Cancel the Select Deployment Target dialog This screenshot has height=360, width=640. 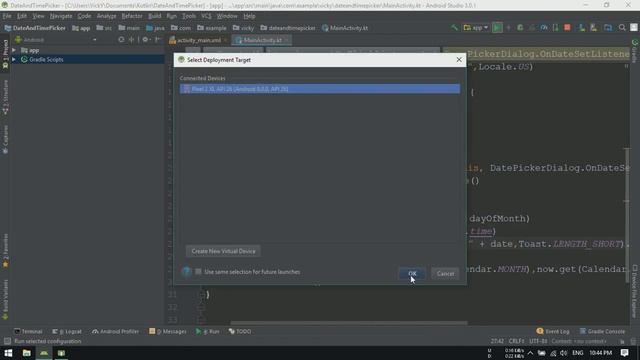[x=445, y=273]
